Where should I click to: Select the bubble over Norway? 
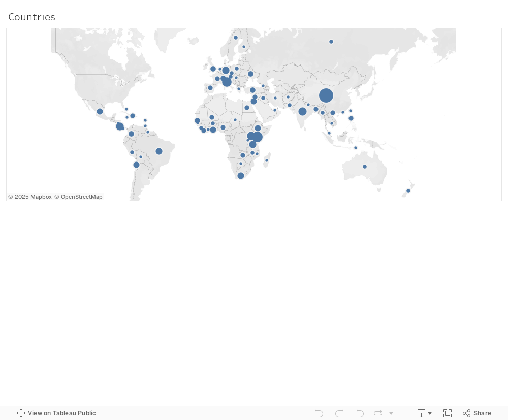click(x=236, y=38)
